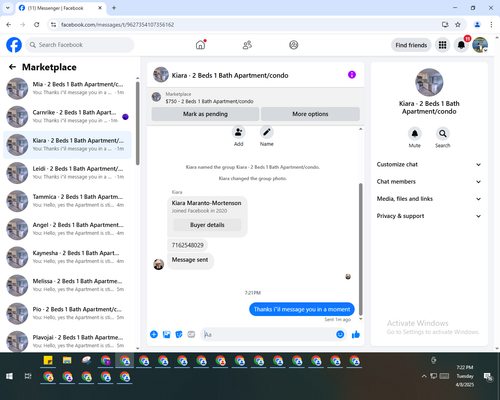Open Tammica conversation
Image resolution: width=500 pixels, height=400 pixels.
pos(67,201)
